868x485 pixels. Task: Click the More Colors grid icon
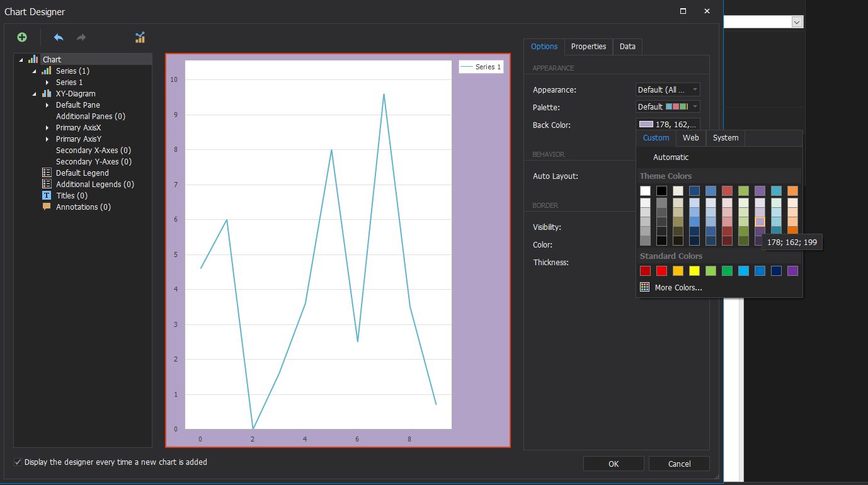coord(645,287)
